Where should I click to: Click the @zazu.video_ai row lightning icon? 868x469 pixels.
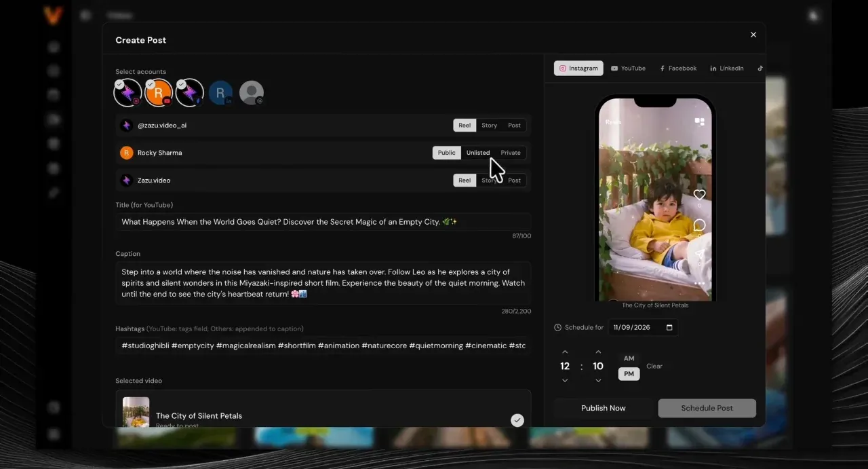pyautogui.click(x=126, y=126)
